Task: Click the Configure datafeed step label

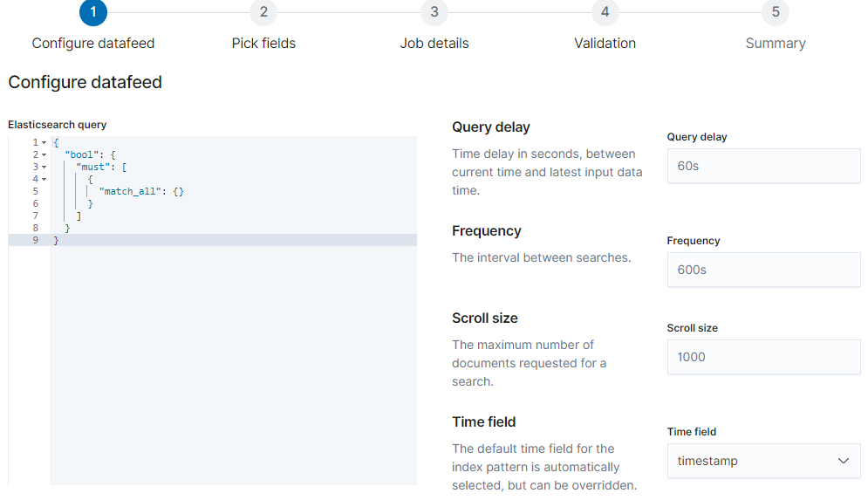Action: (93, 43)
